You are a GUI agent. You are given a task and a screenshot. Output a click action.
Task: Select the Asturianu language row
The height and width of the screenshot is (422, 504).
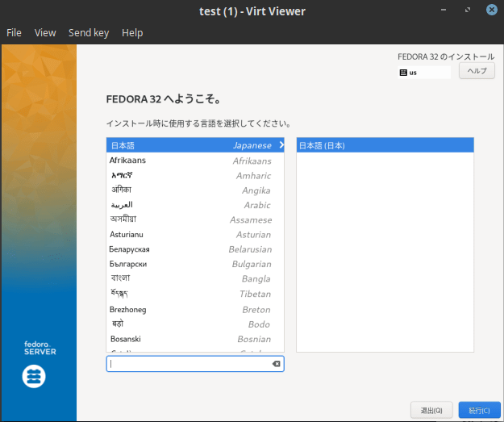[195, 235]
